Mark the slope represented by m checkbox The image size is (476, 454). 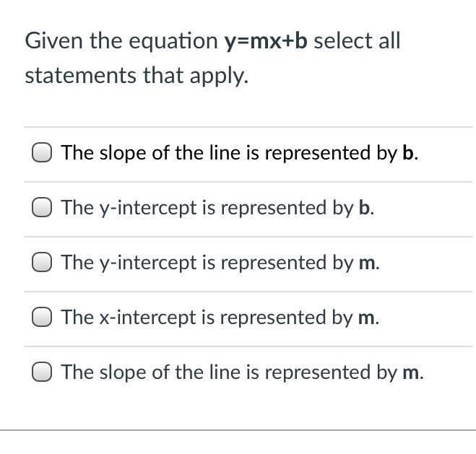(42, 372)
